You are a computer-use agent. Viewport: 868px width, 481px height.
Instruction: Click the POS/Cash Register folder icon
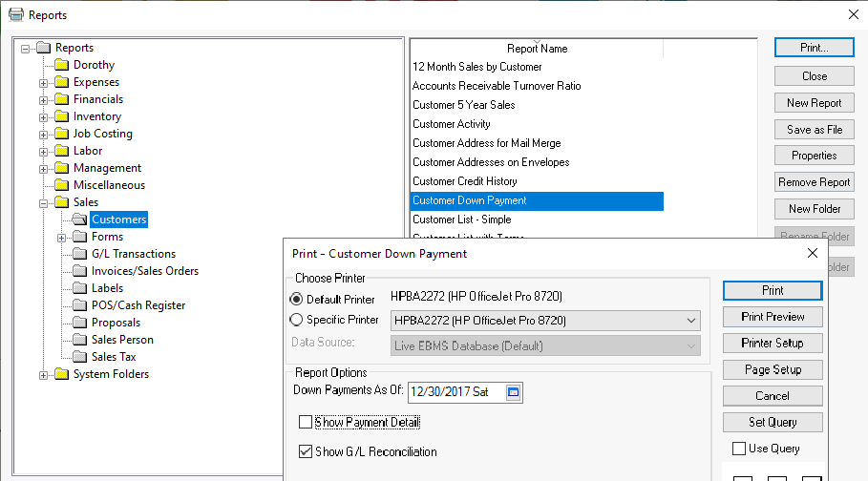point(80,305)
